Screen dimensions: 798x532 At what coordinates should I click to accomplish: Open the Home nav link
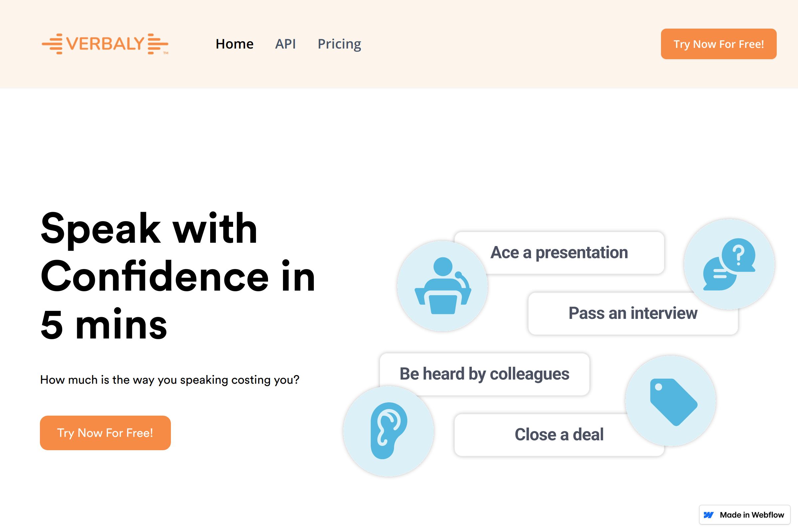(234, 44)
